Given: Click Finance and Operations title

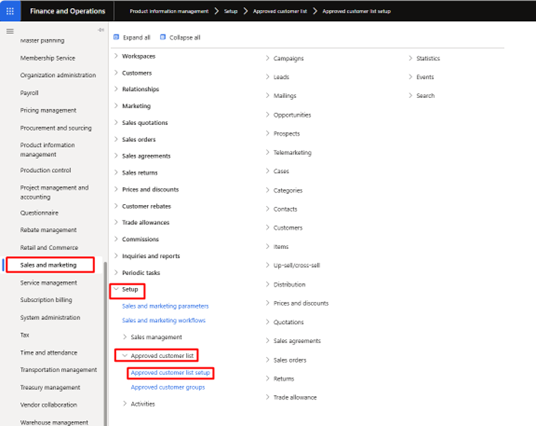Looking at the screenshot, I should [68, 11].
